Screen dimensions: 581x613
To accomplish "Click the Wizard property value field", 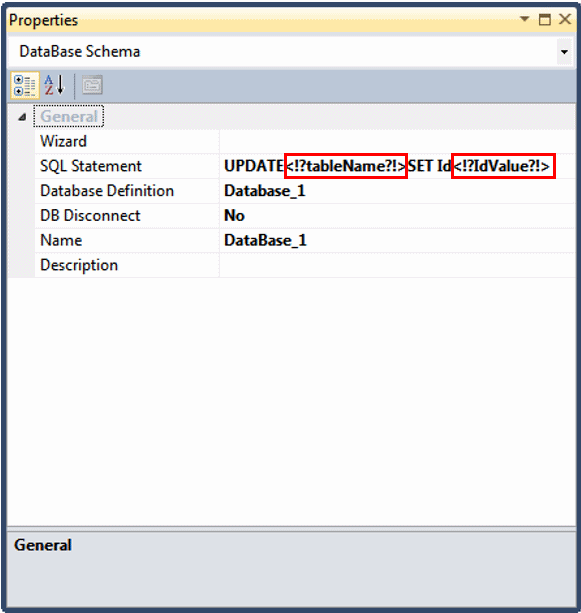I will tap(396, 141).
